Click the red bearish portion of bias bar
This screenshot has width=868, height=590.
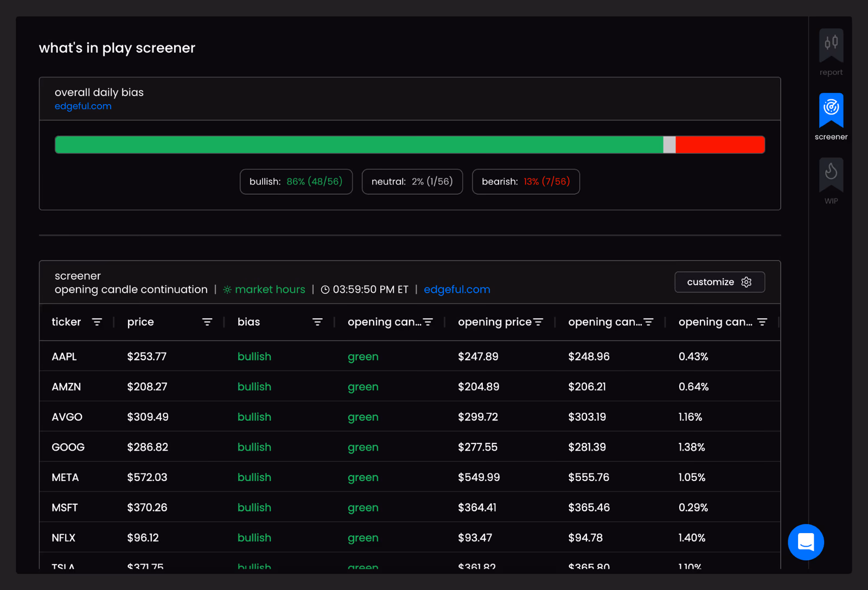(720, 145)
